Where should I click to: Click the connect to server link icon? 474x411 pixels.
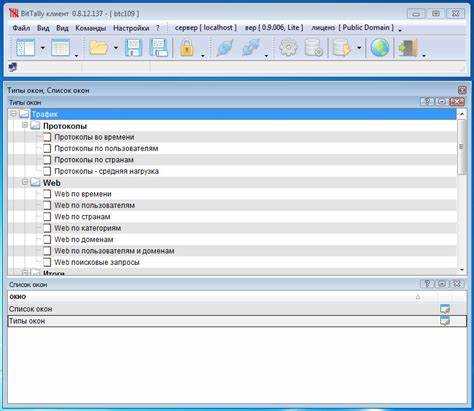pos(225,48)
